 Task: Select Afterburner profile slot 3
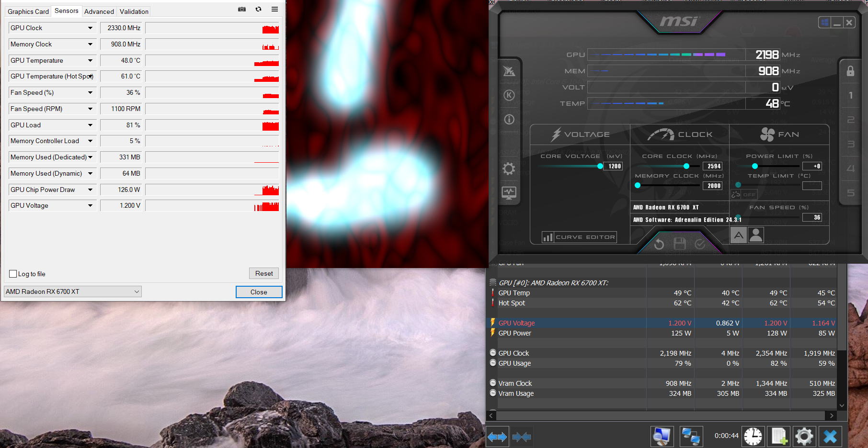point(851,144)
